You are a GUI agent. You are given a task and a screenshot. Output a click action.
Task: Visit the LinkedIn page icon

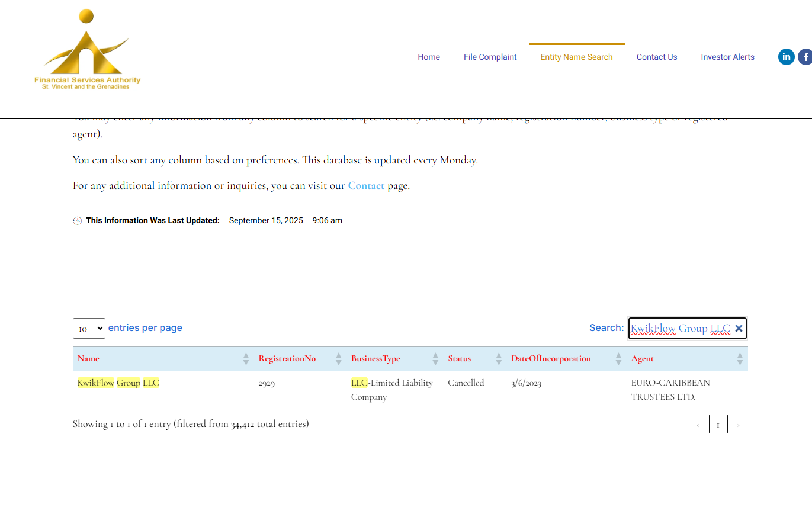(787, 57)
